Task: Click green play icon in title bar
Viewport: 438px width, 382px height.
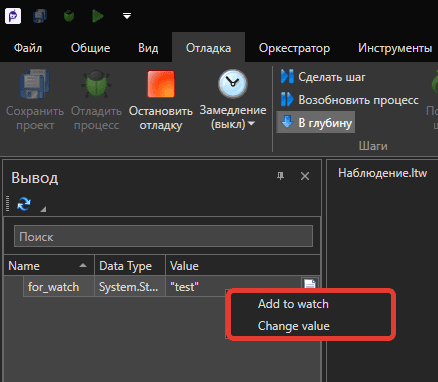Action: [x=98, y=16]
